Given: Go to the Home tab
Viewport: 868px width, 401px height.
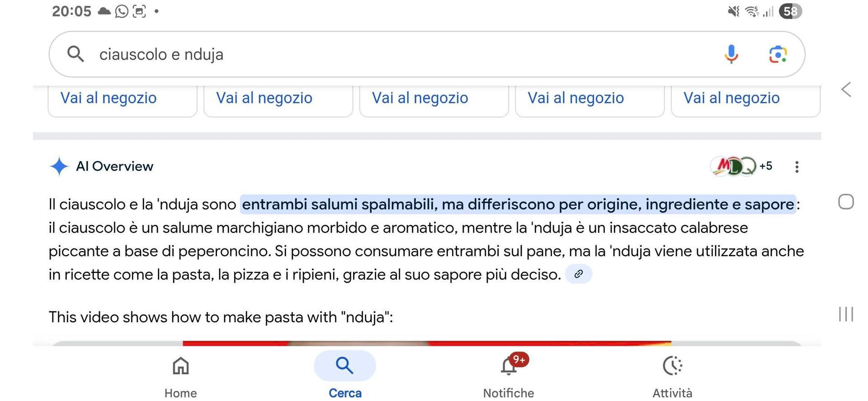Looking at the screenshot, I should [180, 375].
